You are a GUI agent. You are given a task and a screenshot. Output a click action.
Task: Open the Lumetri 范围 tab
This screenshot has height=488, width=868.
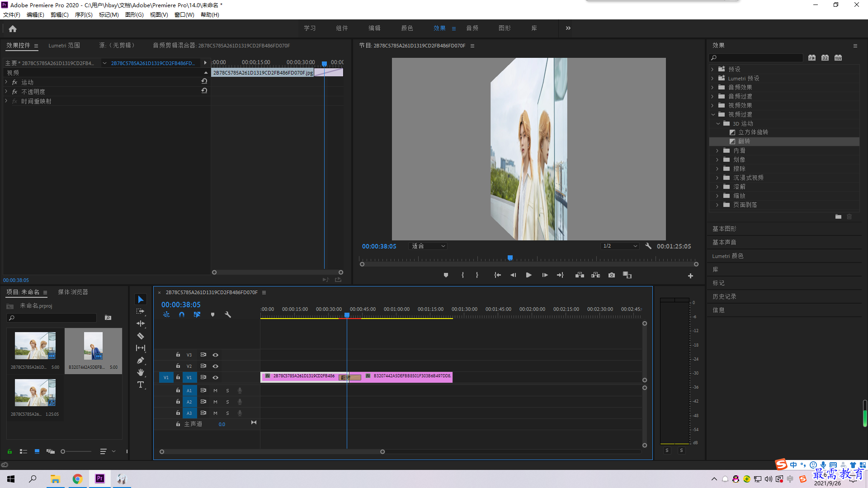pyautogui.click(x=64, y=46)
